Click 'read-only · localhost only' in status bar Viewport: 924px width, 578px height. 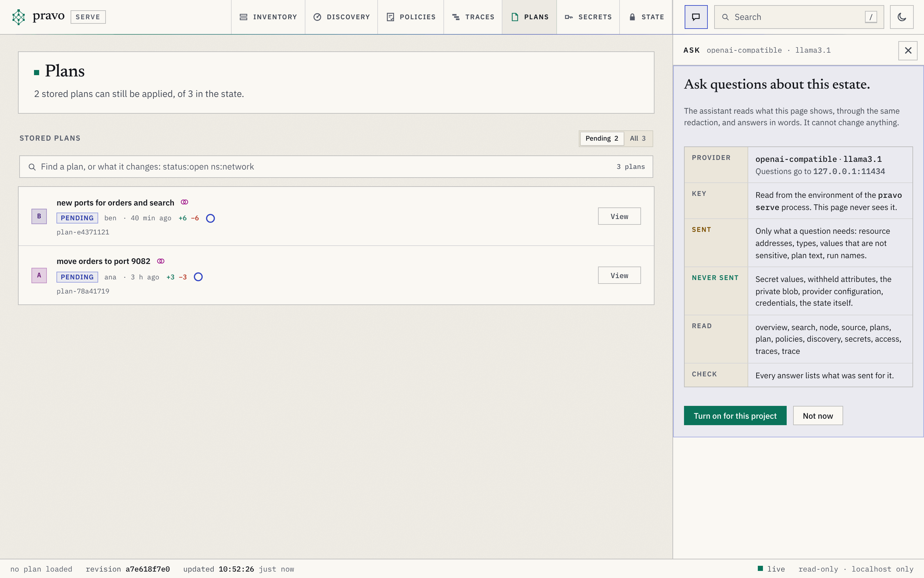point(856,569)
